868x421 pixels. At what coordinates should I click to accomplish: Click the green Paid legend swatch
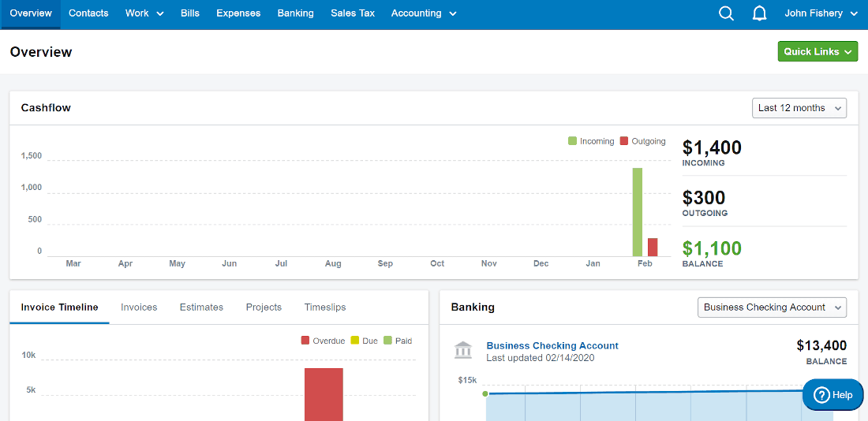(387, 341)
